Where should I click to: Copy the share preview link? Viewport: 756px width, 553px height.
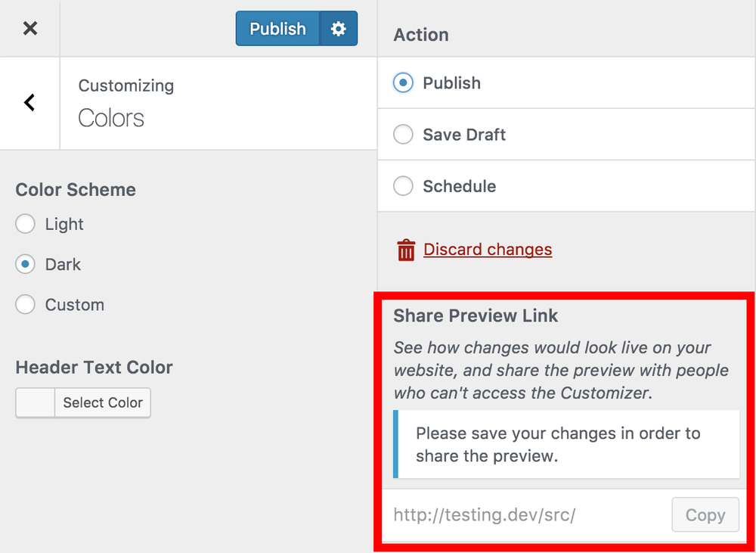click(x=705, y=515)
